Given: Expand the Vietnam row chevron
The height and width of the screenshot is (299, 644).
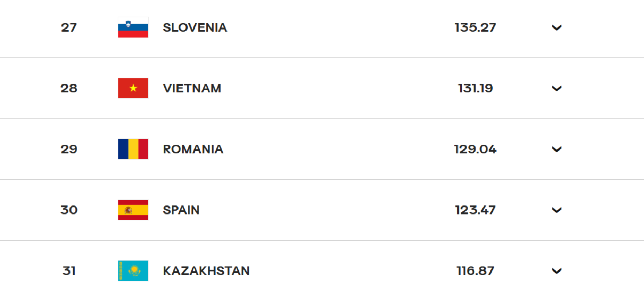Looking at the screenshot, I should tap(556, 88).
